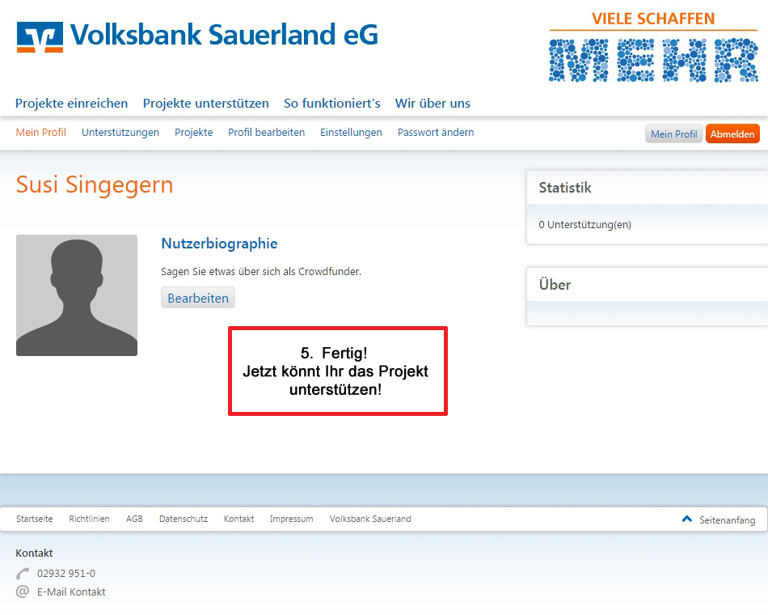Switch to the Unterstützungen tab

[120, 133]
